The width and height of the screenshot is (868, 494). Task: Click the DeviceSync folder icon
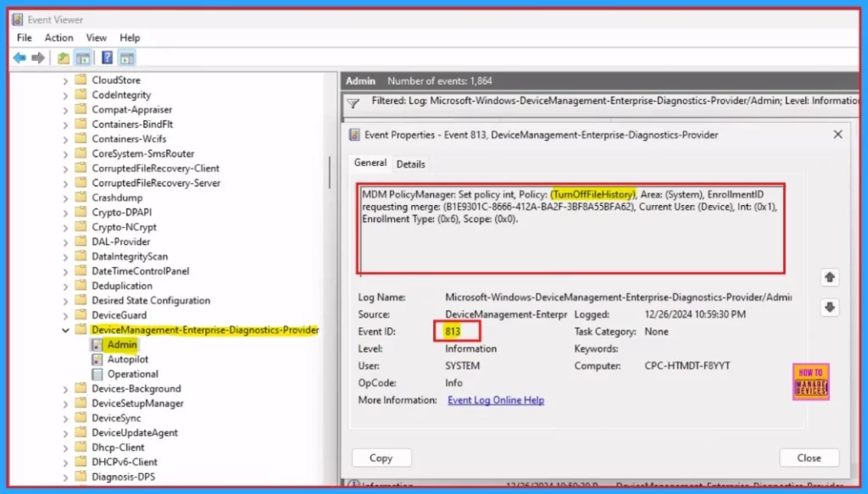point(81,418)
